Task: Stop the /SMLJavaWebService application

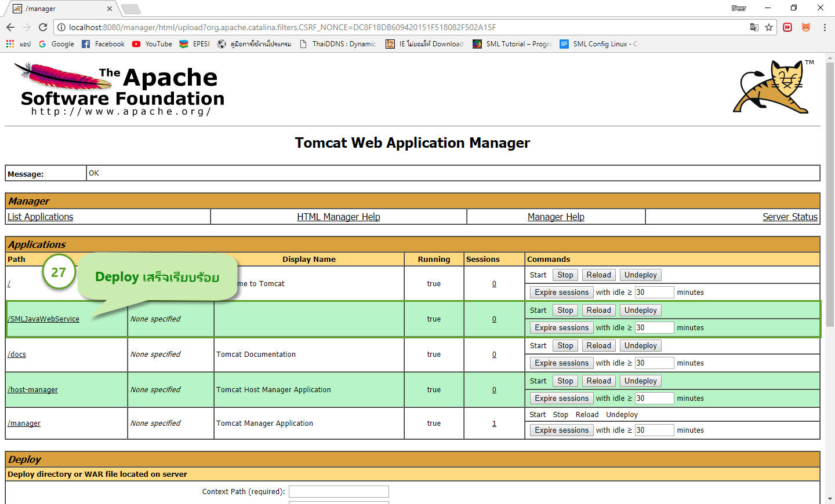Action: point(565,311)
